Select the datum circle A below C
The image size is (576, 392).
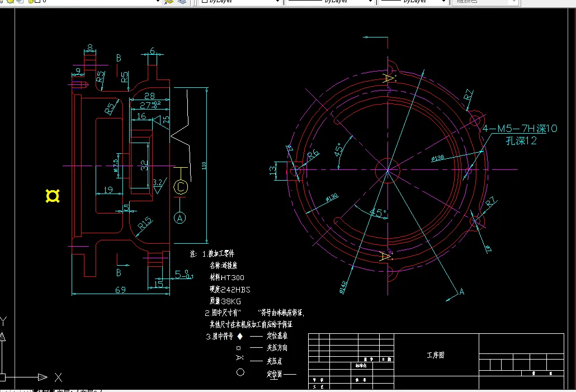tap(180, 218)
